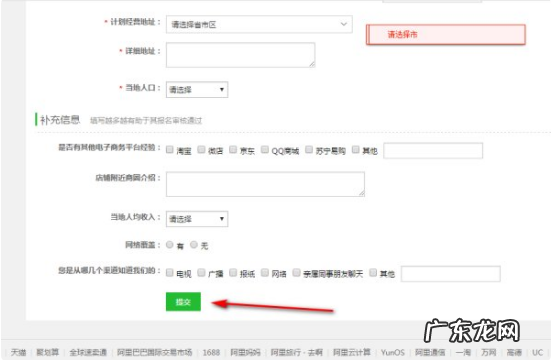
Task: Open the 一淘 footer link
Action: (x=463, y=352)
